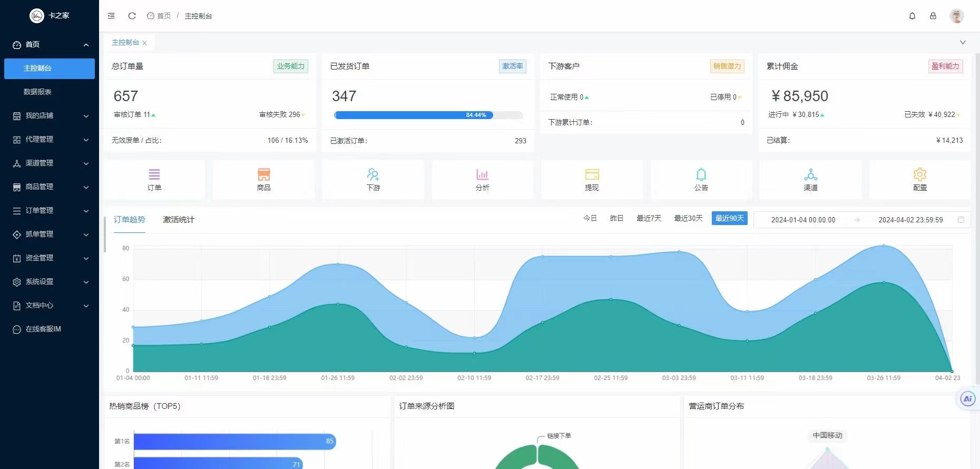Screen dimensions: 980x469
Task: Collapse the sidebar with the menu fold icon
Action: click(x=111, y=16)
